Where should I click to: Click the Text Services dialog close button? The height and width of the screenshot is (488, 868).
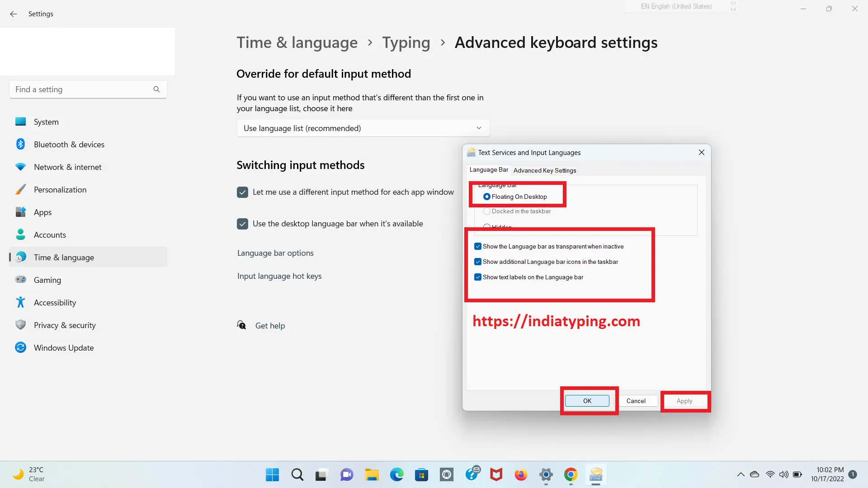pos(701,153)
